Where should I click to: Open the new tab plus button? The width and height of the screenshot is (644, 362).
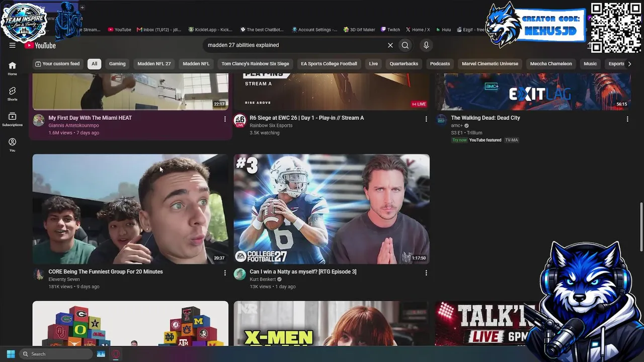(x=82, y=8)
